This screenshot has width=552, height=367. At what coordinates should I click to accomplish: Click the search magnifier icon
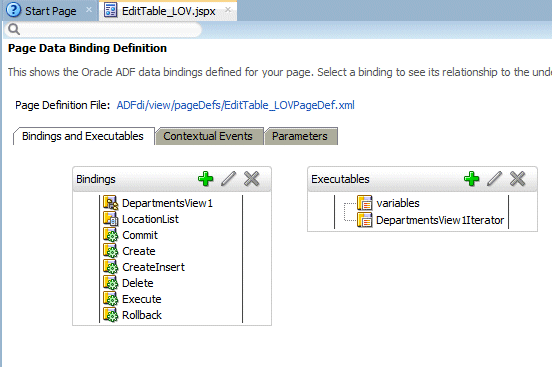(14, 29)
